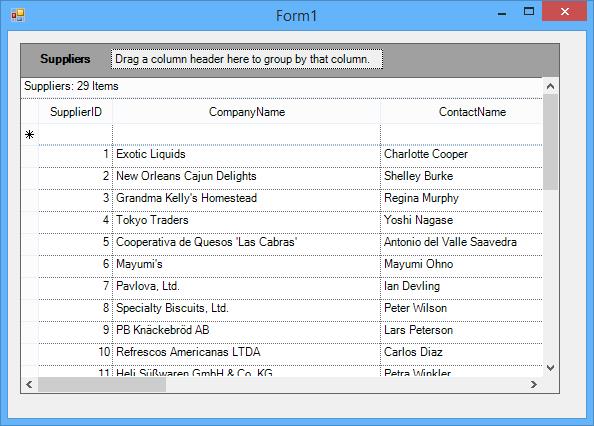Image resolution: width=594 pixels, height=426 pixels.
Task: Close the Form1 window
Action: [x=564, y=11]
